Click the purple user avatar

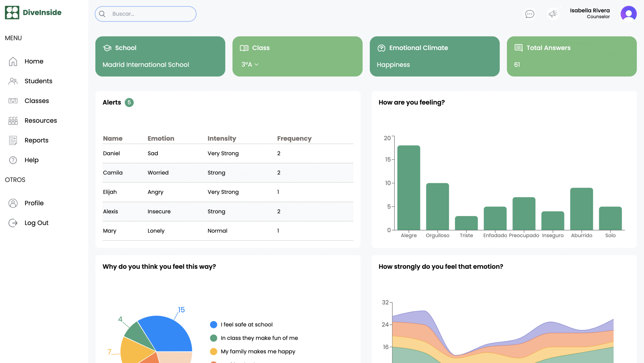pos(628,14)
